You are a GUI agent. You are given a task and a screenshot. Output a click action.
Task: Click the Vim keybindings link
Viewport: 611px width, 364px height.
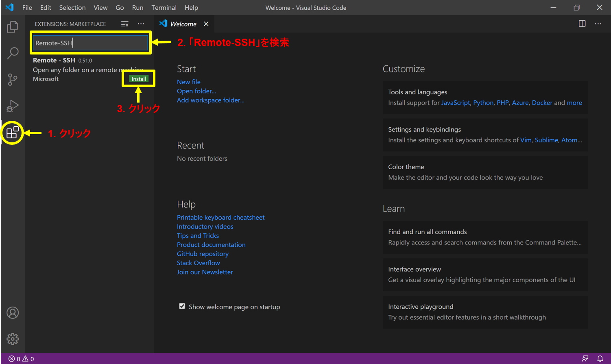526,140
